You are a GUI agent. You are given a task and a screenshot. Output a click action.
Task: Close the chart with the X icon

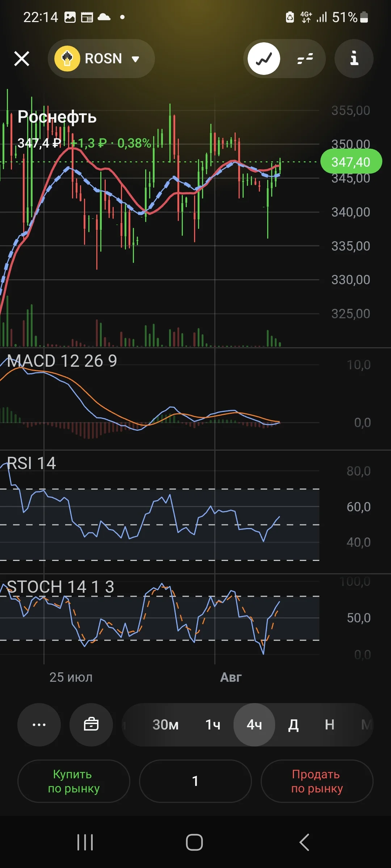coord(22,59)
